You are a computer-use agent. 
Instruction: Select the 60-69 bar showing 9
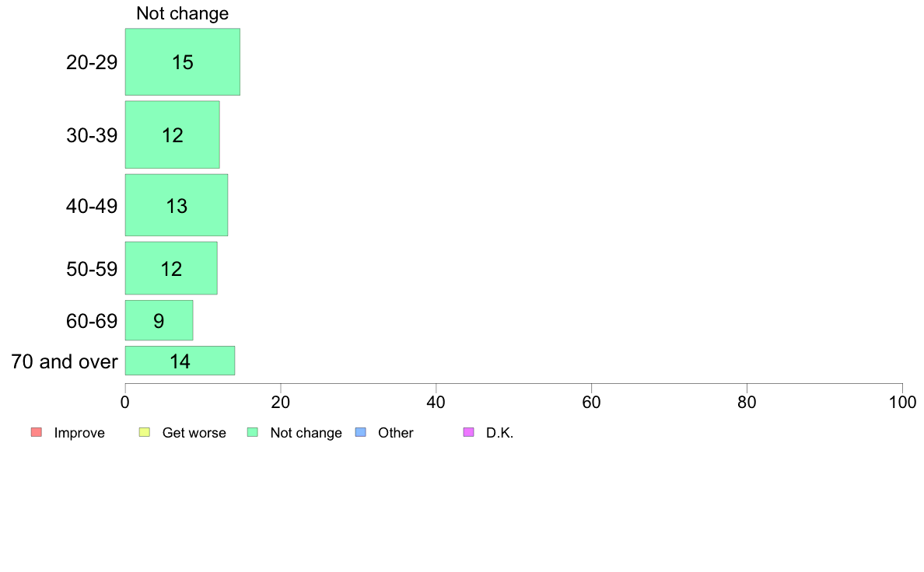tap(159, 320)
